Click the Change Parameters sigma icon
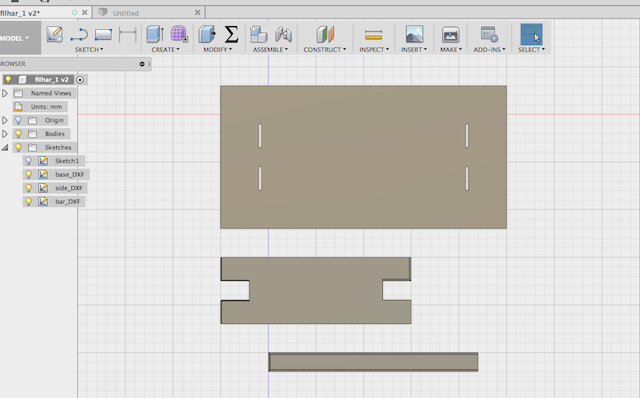 [x=231, y=34]
